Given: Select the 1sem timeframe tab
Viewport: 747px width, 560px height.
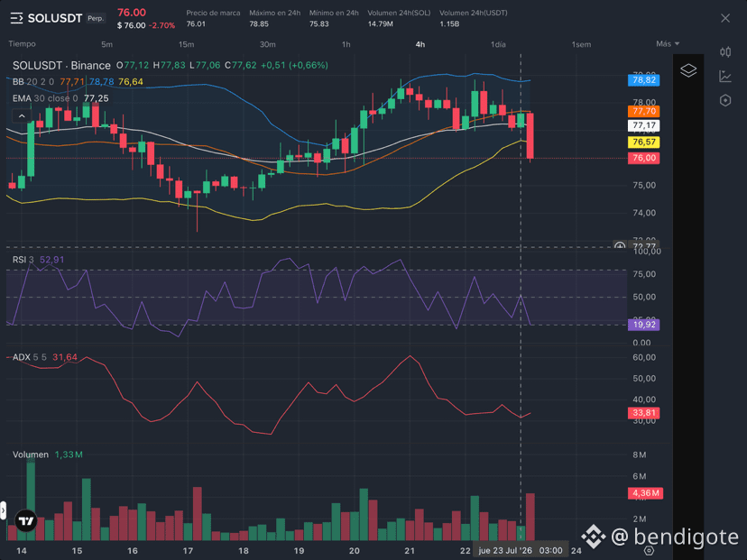Looking at the screenshot, I should [x=581, y=44].
